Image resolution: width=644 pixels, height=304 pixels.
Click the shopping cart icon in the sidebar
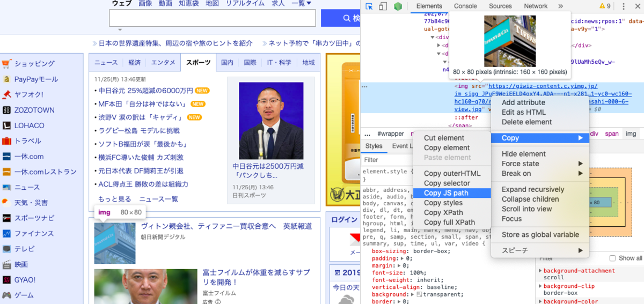click(x=6, y=64)
